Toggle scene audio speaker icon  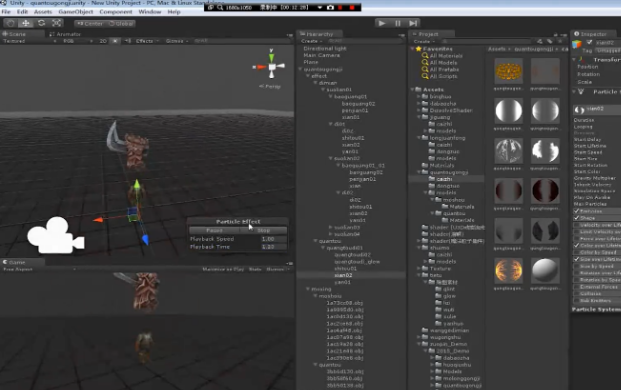click(128, 41)
